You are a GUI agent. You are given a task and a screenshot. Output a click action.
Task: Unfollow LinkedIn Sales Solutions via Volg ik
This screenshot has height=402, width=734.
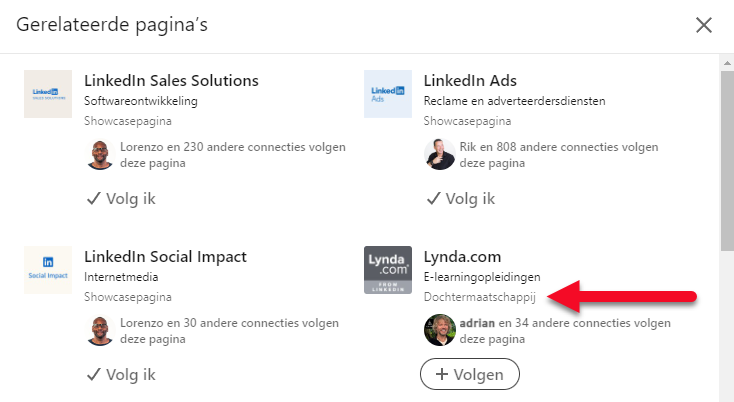click(121, 198)
